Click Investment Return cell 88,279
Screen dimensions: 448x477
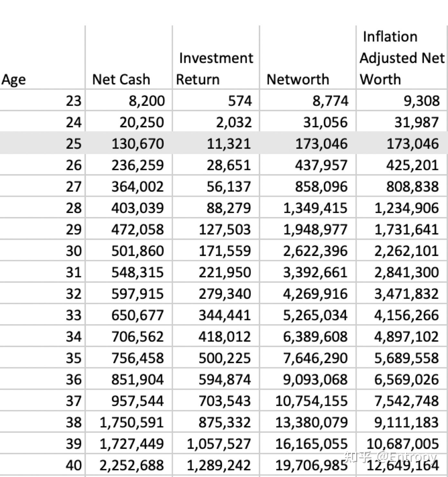[229, 208]
